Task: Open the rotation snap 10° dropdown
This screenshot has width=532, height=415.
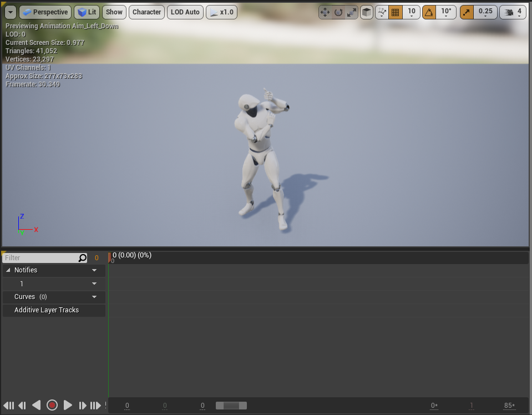Action: pos(446,13)
